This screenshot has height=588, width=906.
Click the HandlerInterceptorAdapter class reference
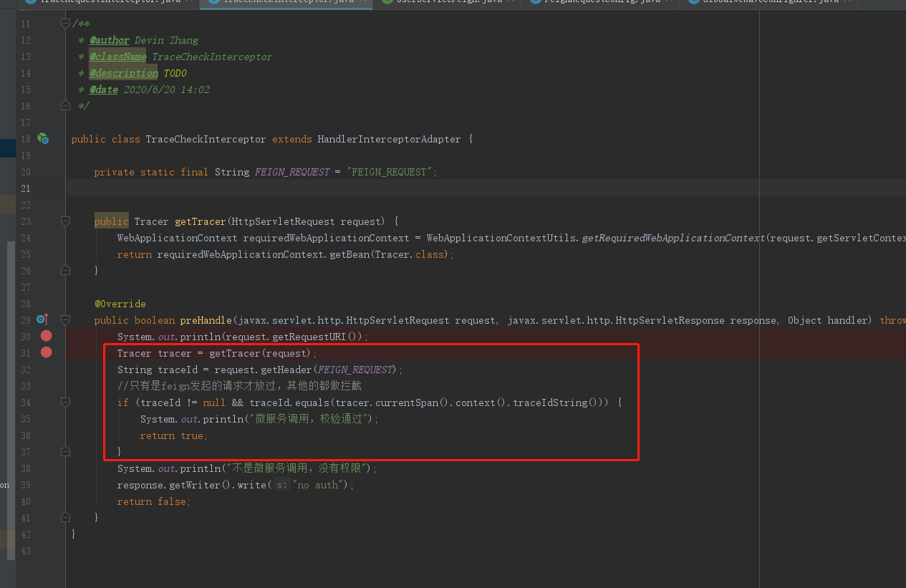point(389,139)
